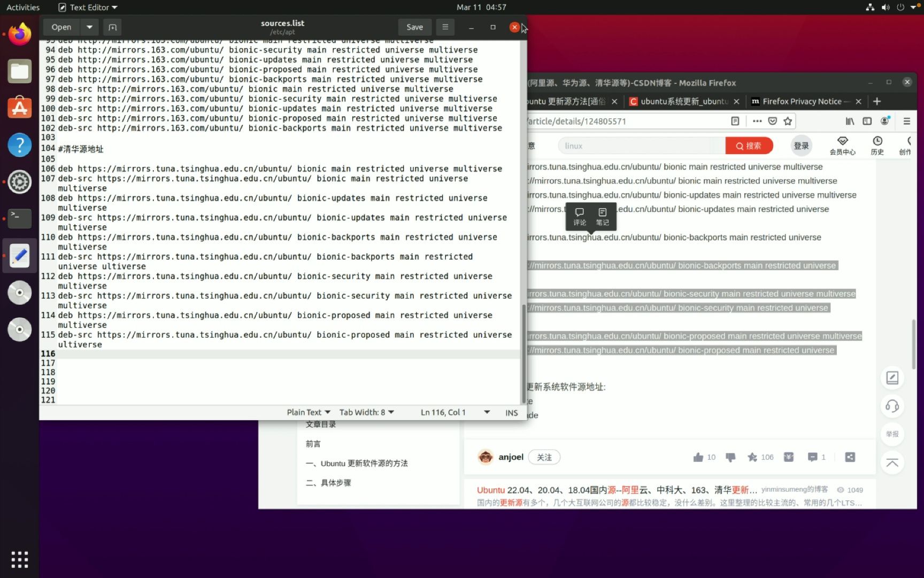Viewport: 924px width, 578px height.
Task: Show Applications grid in the dock
Action: pyautogui.click(x=20, y=559)
